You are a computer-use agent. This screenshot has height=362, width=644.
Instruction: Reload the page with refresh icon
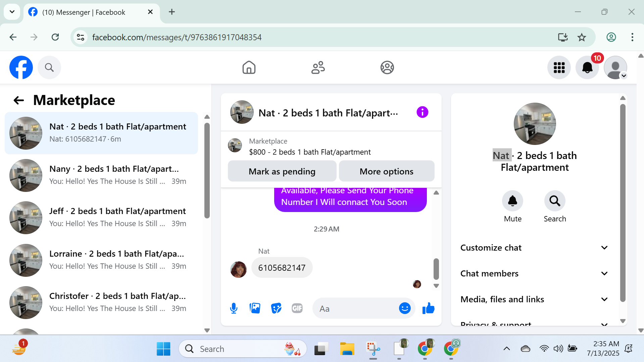(x=55, y=37)
